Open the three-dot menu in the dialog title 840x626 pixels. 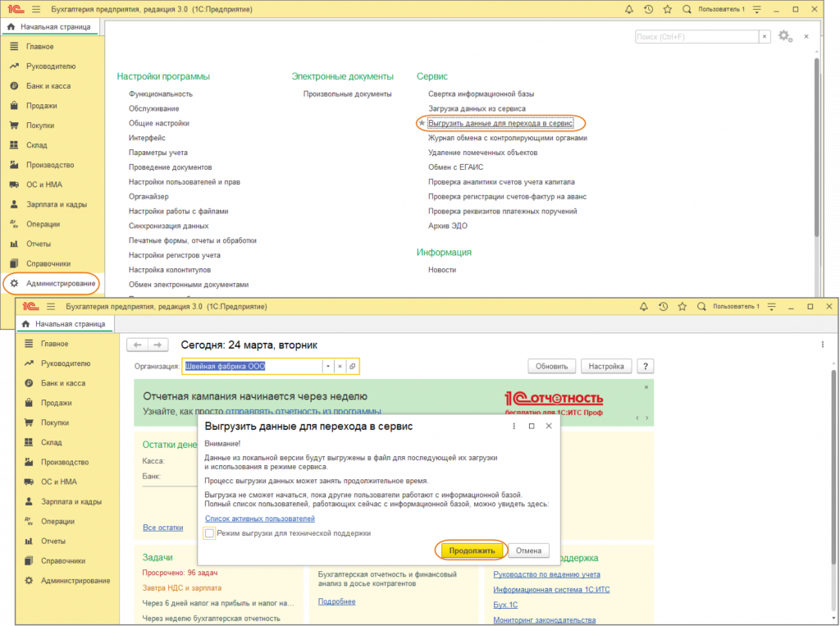coord(514,427)
